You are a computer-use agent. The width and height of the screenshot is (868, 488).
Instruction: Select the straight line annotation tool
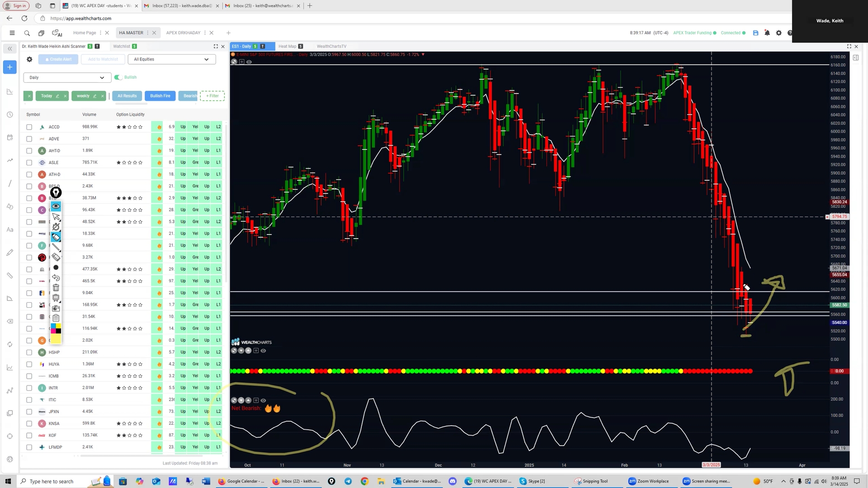[56, 247]
